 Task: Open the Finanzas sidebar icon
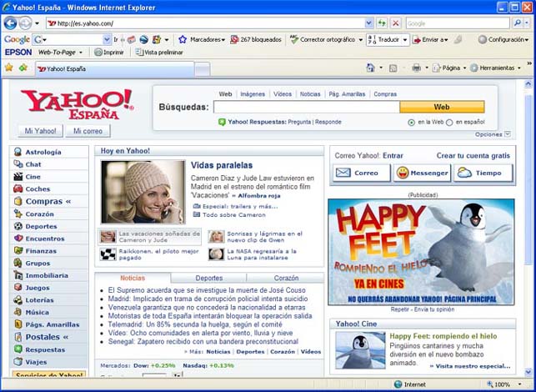pyautogui.click(x=18, y=251)
